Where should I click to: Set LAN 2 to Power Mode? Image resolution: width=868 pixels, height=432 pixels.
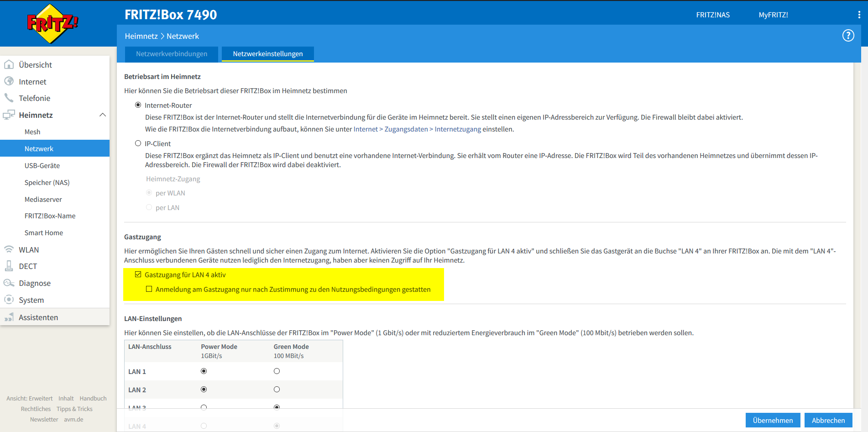(x=204, y=390)
